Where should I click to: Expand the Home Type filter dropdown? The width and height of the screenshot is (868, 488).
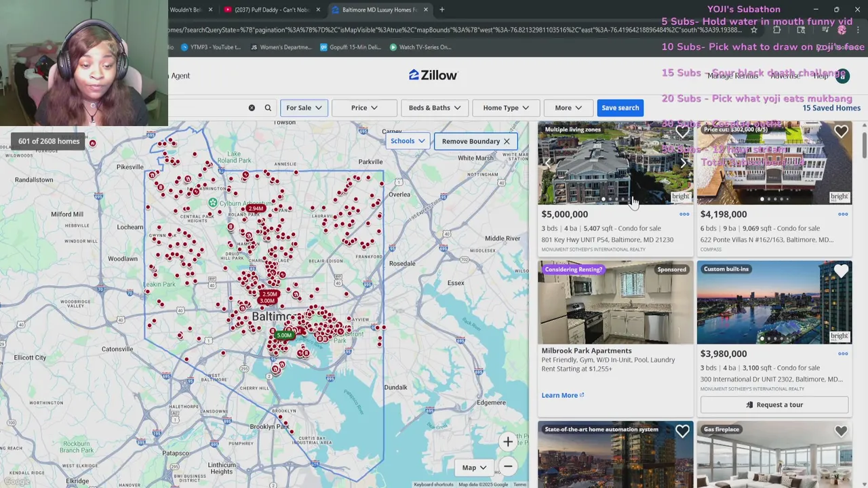tap(506, 108)
